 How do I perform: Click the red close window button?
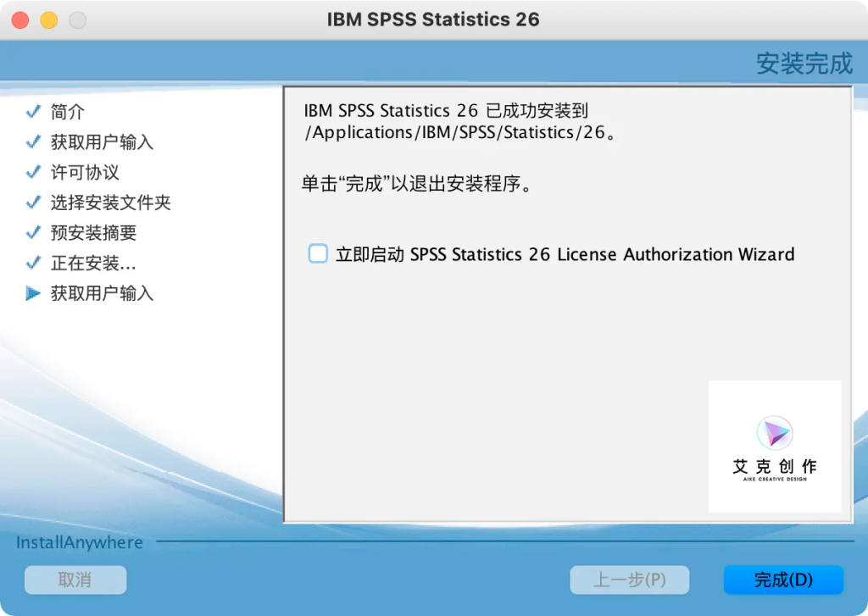(20, 20)
